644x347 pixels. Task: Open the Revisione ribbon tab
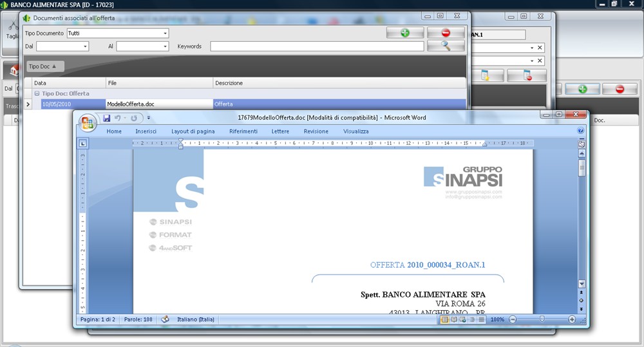point(316,131)
